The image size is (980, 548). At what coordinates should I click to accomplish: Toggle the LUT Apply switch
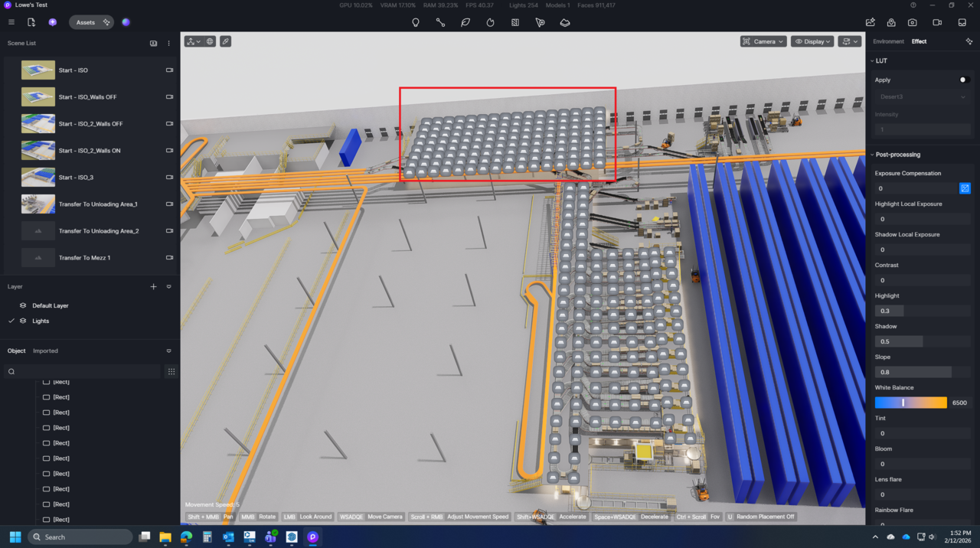[964, 80]
